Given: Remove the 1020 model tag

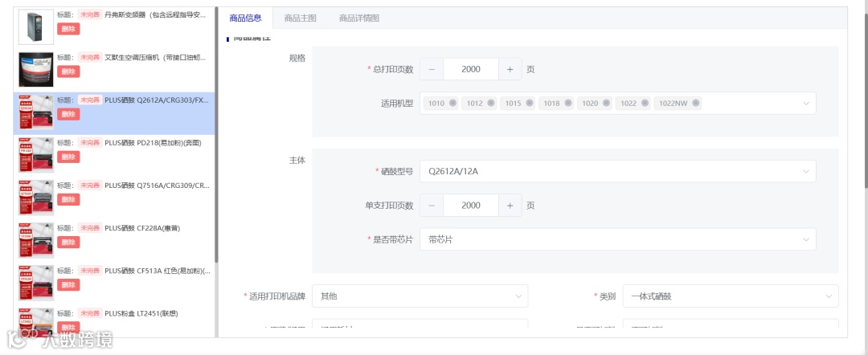Looking at the screenshot, I should tap(607, 104).
